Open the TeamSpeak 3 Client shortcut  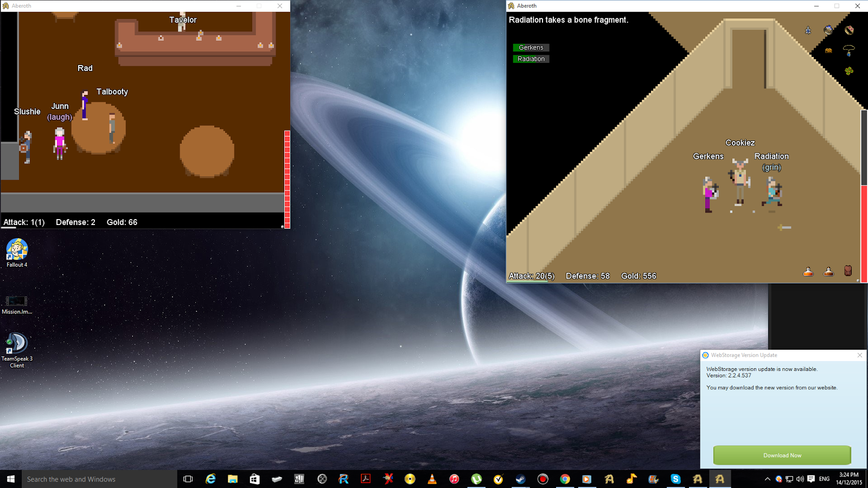point(17,351)
